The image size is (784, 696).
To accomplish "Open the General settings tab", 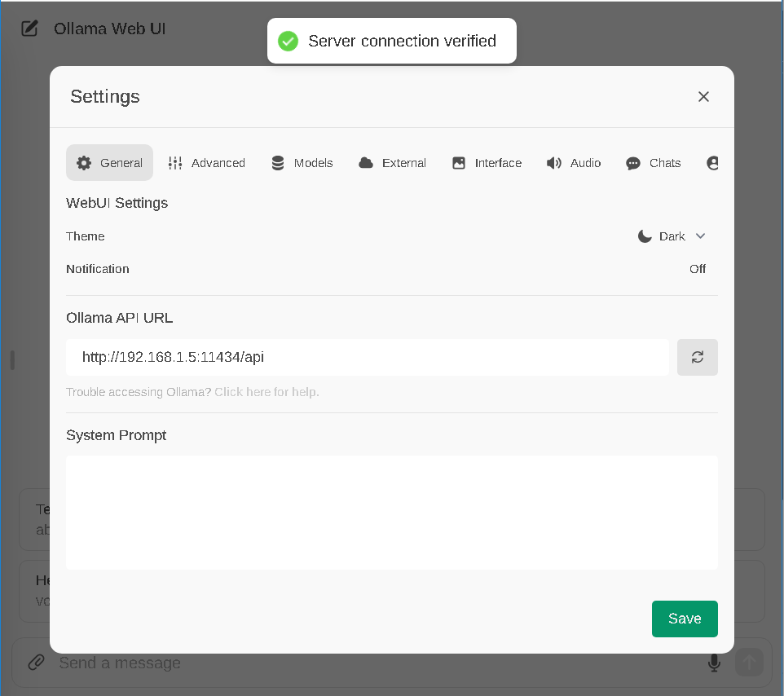I will click(109, 162).
